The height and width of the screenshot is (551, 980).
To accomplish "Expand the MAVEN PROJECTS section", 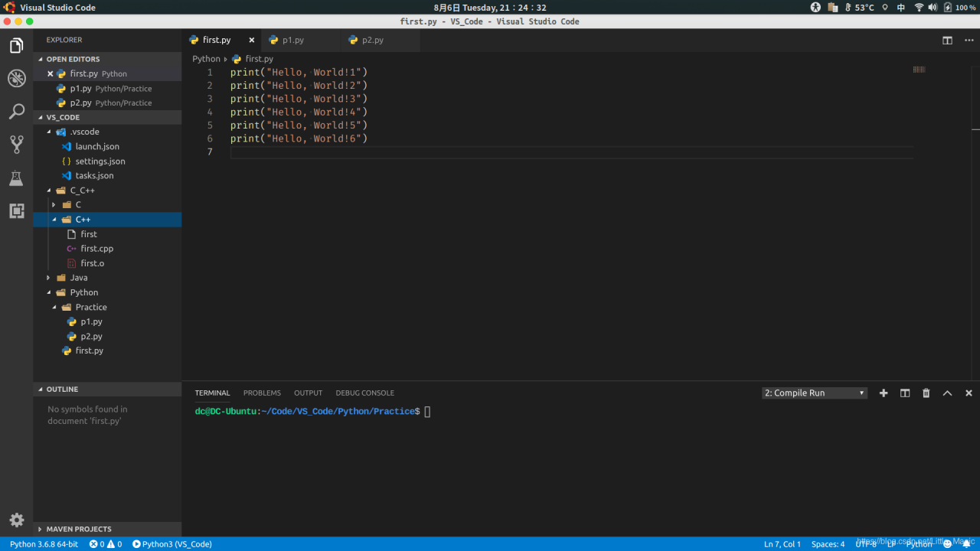I will point(78,529).
